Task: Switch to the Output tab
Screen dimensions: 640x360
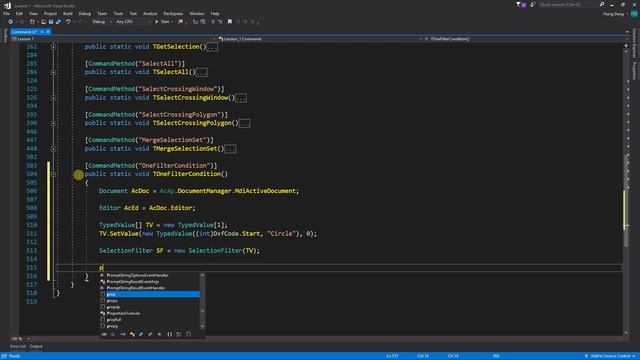Action: coord(36,347)
